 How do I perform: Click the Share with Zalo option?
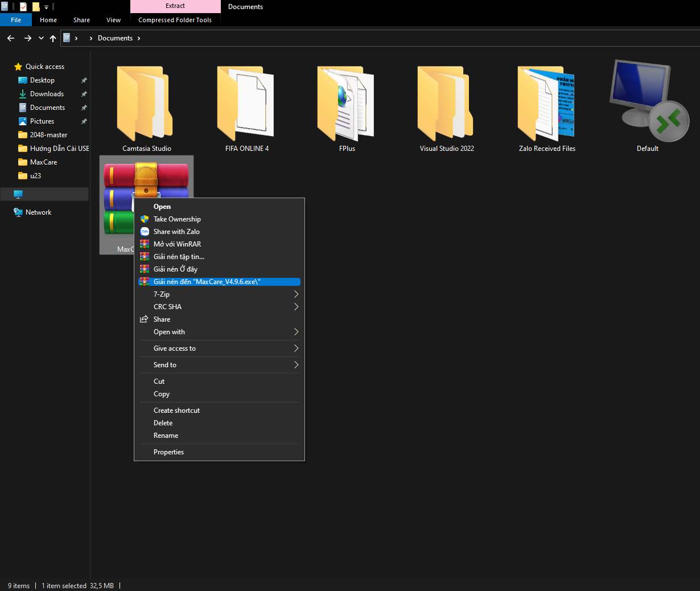tap(176, 232)
